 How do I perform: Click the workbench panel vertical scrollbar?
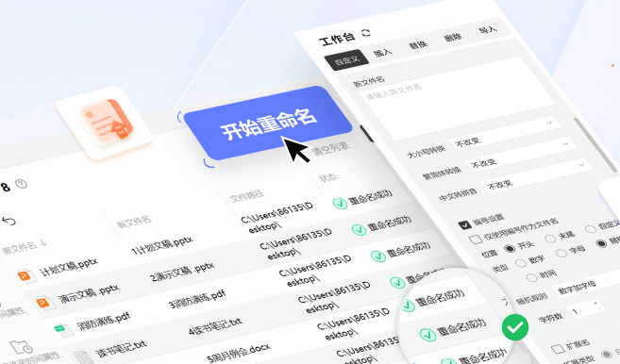pyautogui.click(x=595, y=144)
